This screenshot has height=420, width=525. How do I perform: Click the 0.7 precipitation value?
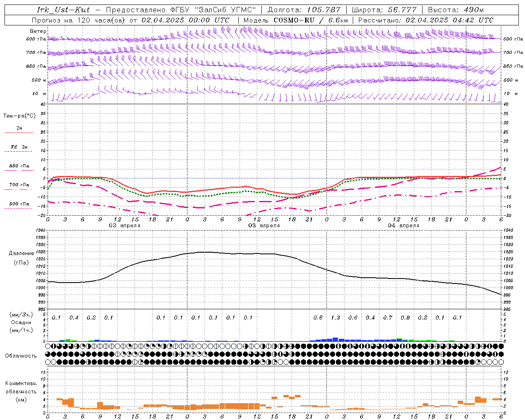tap(388, 318)
